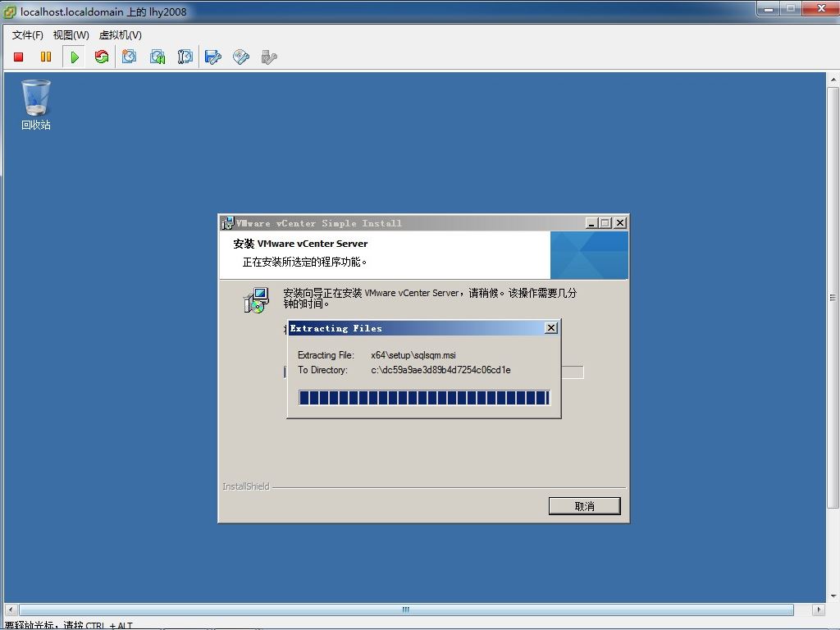Close the lhy2008 console window
The image size is (840, 630).
click(821, 8)
